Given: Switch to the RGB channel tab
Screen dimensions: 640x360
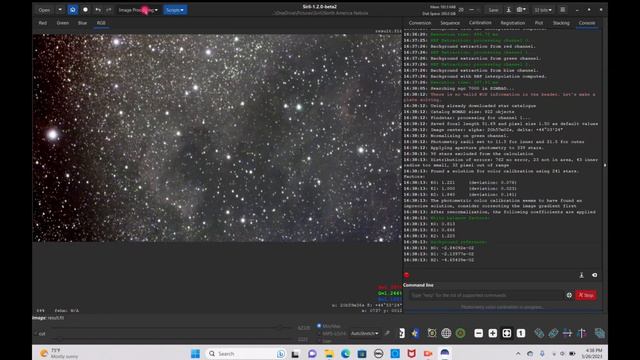Looking at the screenshot, I should pos(101,23).
